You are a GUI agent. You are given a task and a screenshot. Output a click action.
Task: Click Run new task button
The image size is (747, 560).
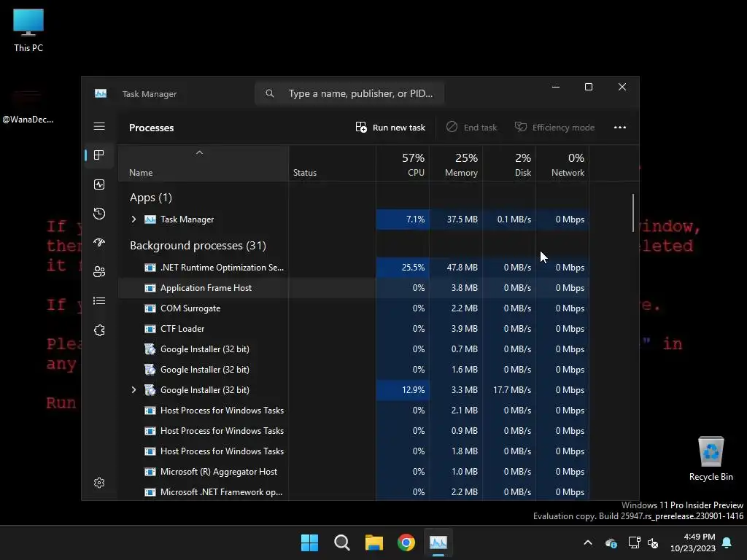click(391, 127)
